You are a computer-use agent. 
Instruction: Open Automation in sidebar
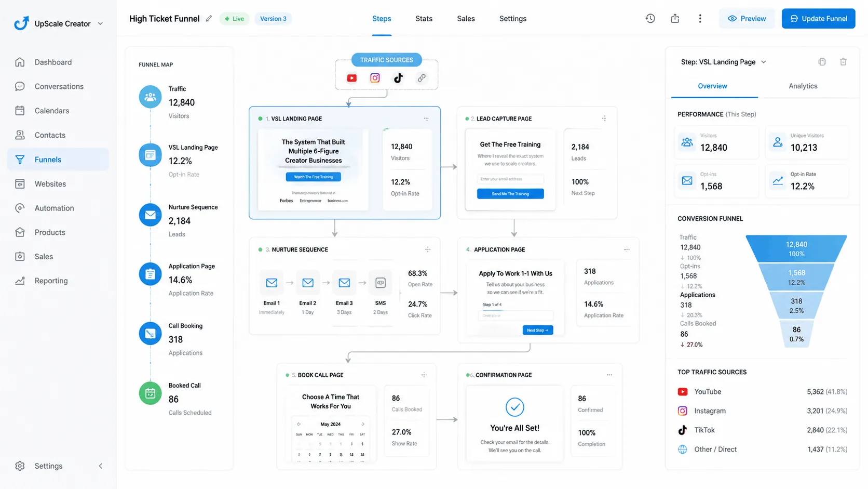[x=58, y=208]
